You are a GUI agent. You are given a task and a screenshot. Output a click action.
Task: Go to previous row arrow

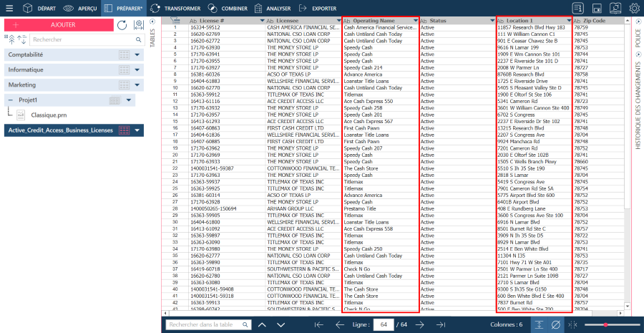coord(340,325)
